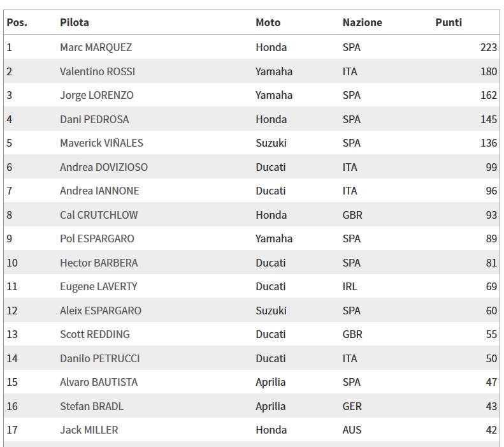The width and height of the screenshot is (504, 447).
Task: Click the 223 points value
Action: point(489,47)
